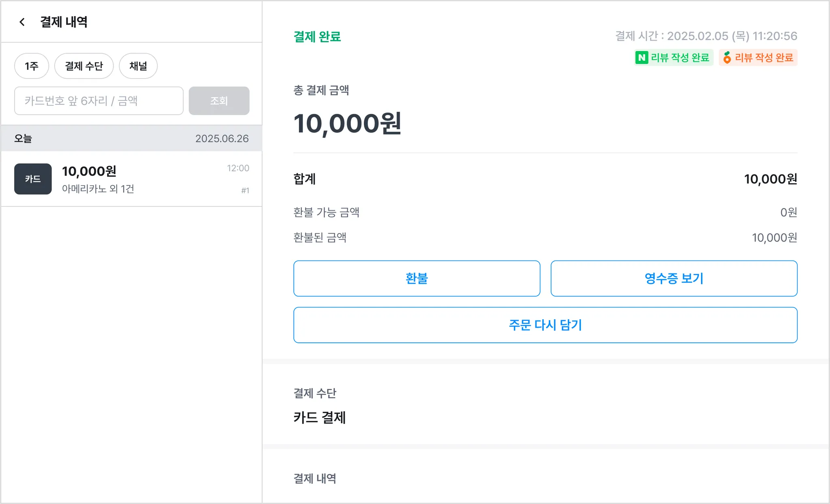Click the back arrow next to 결제 내역
830x504 pixels.
pyautogui.click(x=22, y=22)
